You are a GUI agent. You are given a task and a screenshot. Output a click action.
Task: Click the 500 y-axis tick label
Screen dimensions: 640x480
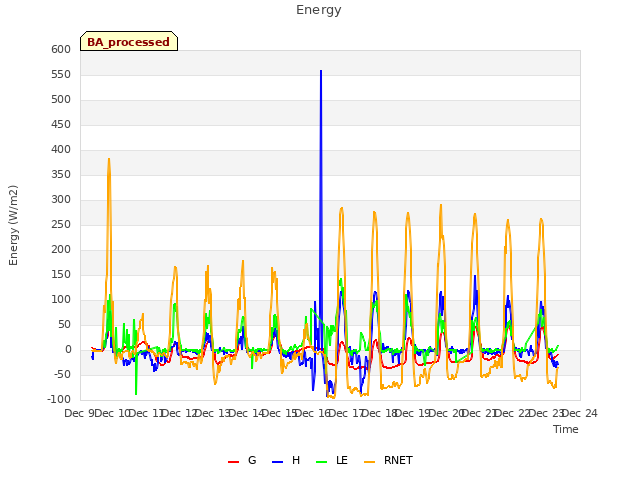pyautogui.click(x=61, y=100)
